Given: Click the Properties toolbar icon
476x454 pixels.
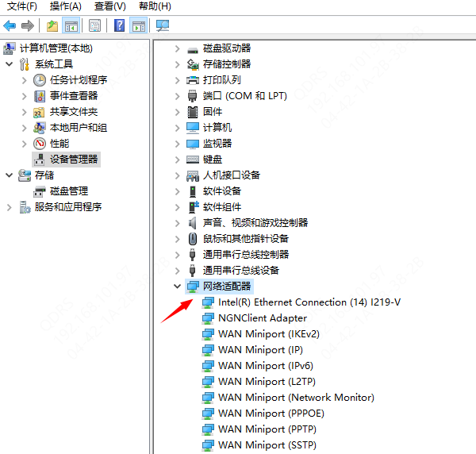Looking at the screenshot, I should [94, 25].
